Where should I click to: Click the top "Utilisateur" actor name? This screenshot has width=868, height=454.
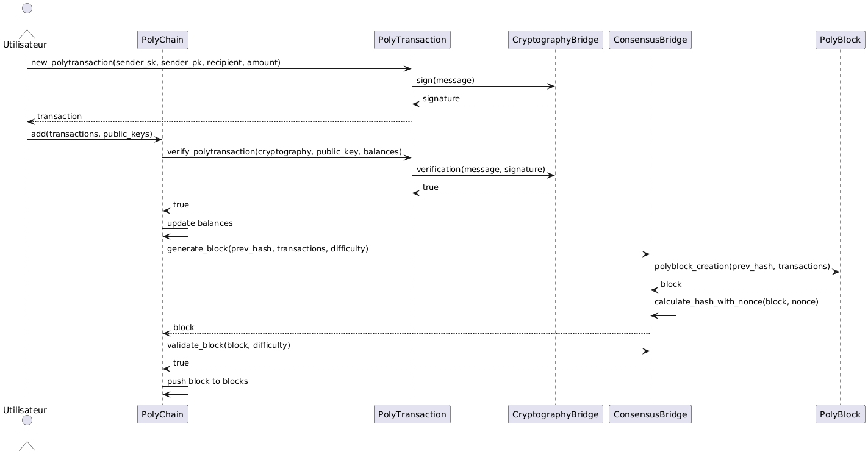[x=25, y=45]
